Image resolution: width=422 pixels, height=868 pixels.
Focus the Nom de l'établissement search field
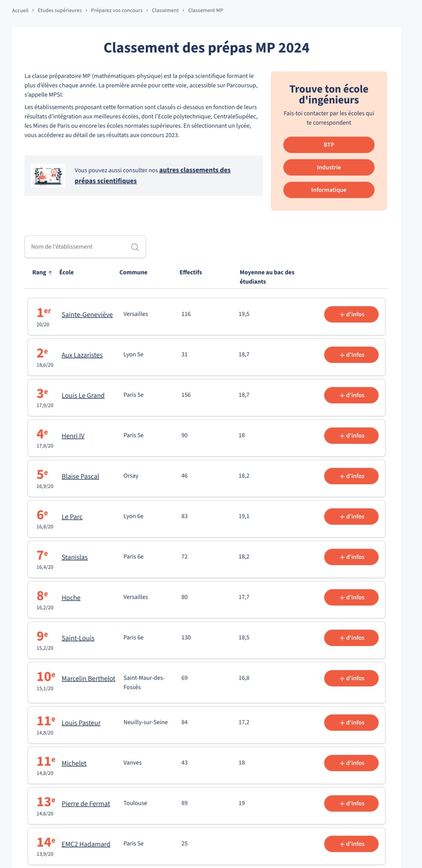tap(85, 247)
